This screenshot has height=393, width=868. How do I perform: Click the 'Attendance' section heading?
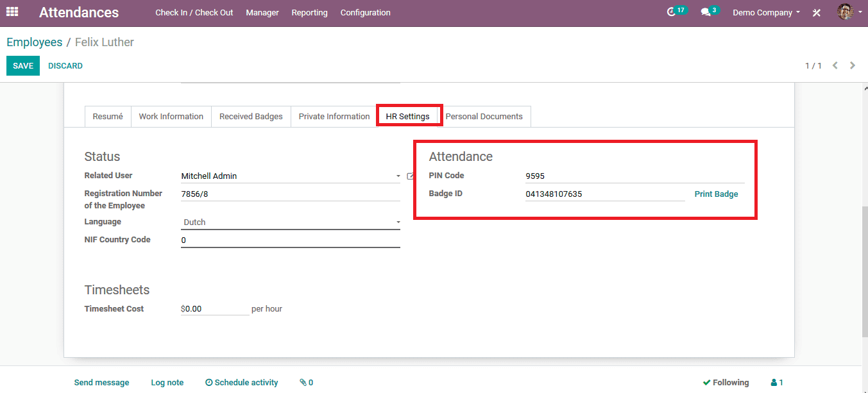point(461,156)
